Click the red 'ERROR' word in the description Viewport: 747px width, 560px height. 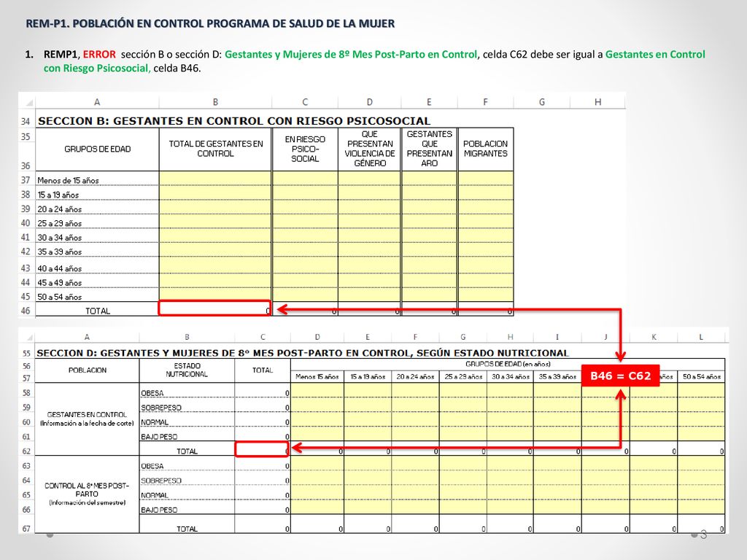coord(99,54)
